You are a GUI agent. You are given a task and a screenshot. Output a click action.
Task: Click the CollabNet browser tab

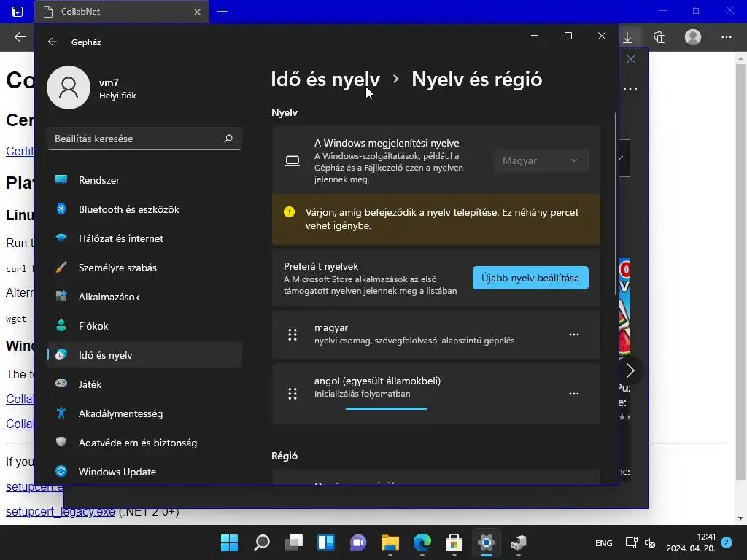[x=122, y=12]
